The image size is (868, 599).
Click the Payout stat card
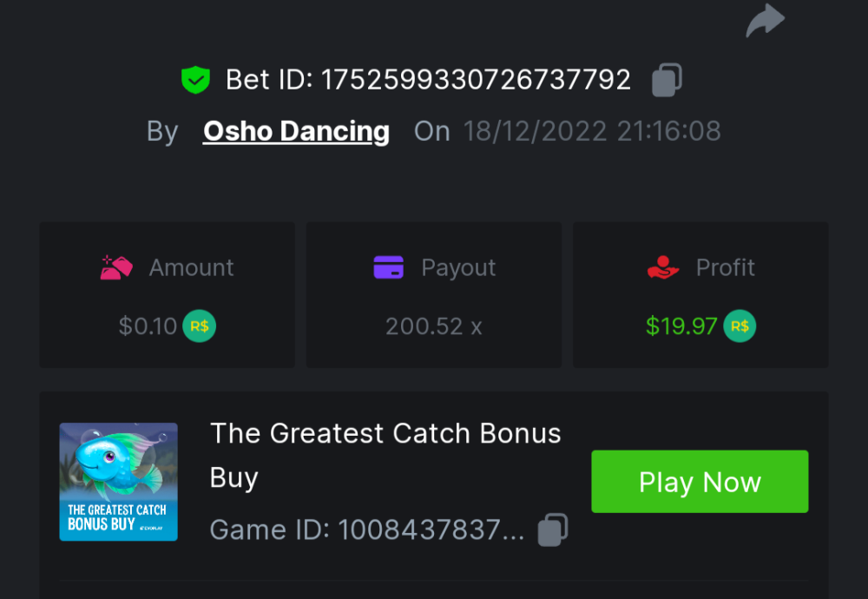[x=433, y=295]
